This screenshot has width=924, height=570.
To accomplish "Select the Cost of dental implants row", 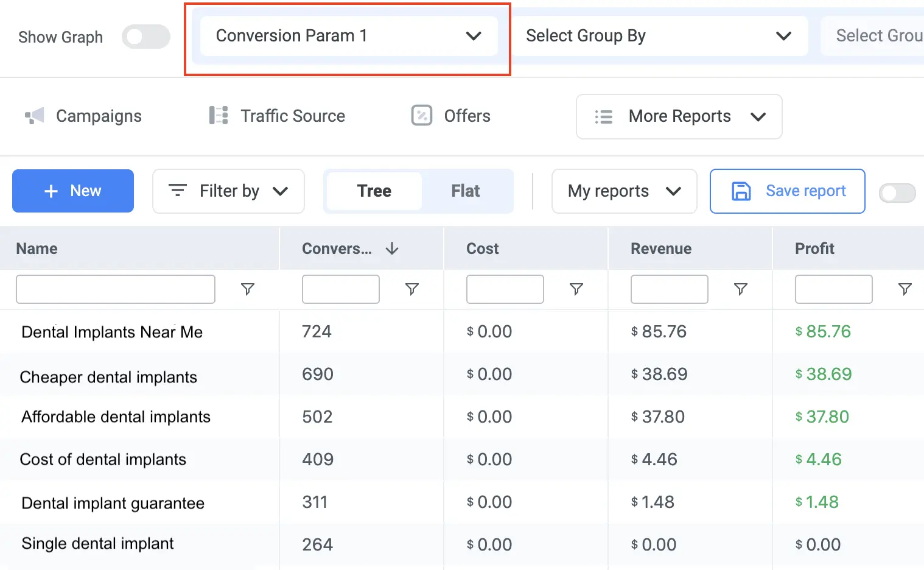I will click(462, 459).
